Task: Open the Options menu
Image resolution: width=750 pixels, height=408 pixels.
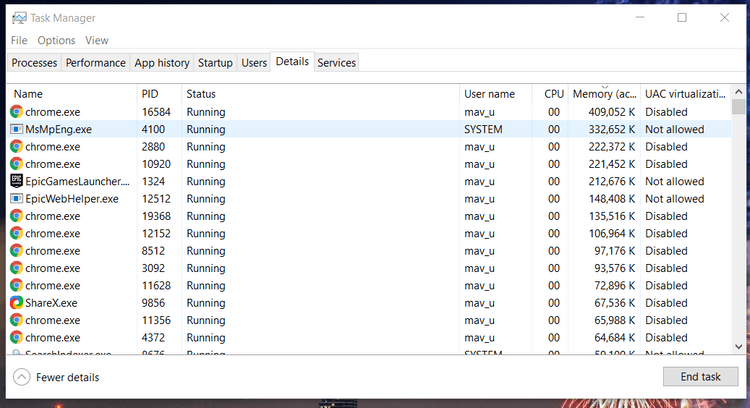Action: coord(56,40)
